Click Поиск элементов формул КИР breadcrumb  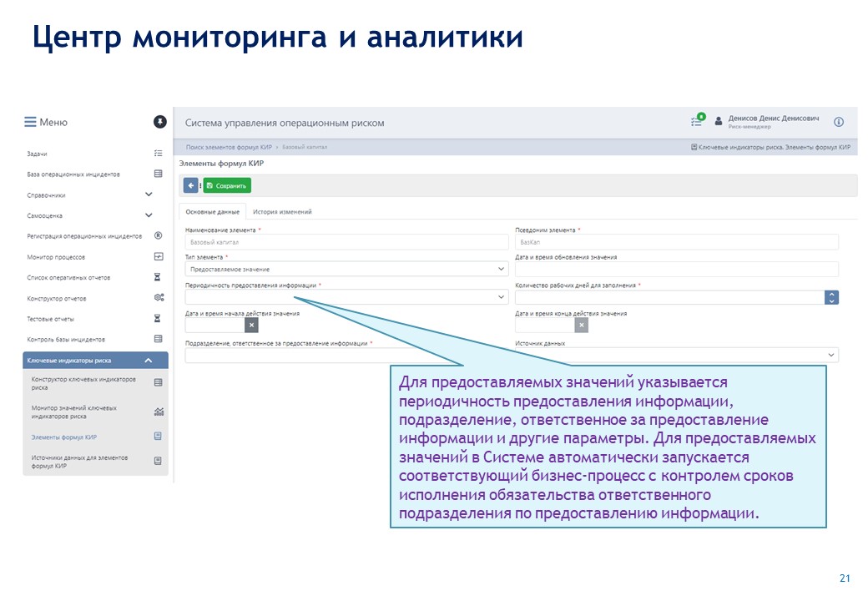coord(229,147)
